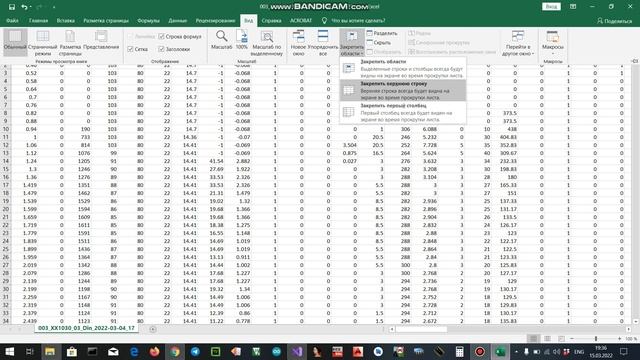640x360 pixels.
Task: Click the Page Layout icon in status bar
Action: click(x=547, y=339)
